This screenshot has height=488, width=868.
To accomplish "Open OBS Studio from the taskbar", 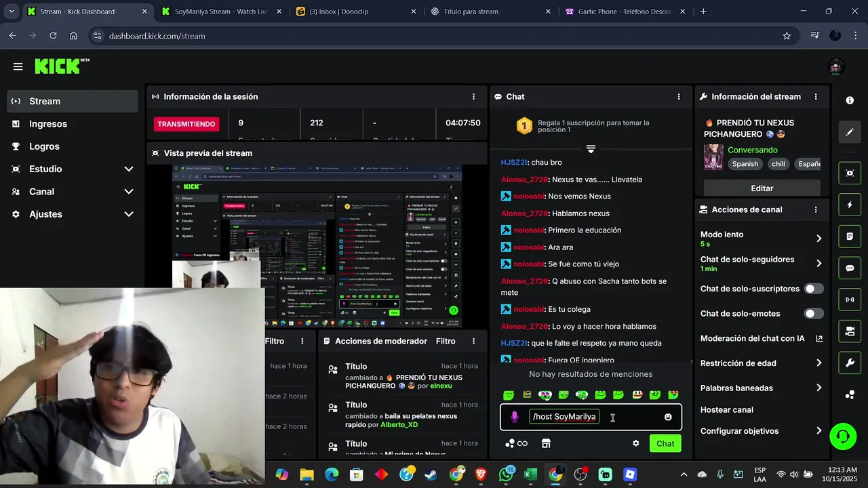I will [x=580, y=474].
